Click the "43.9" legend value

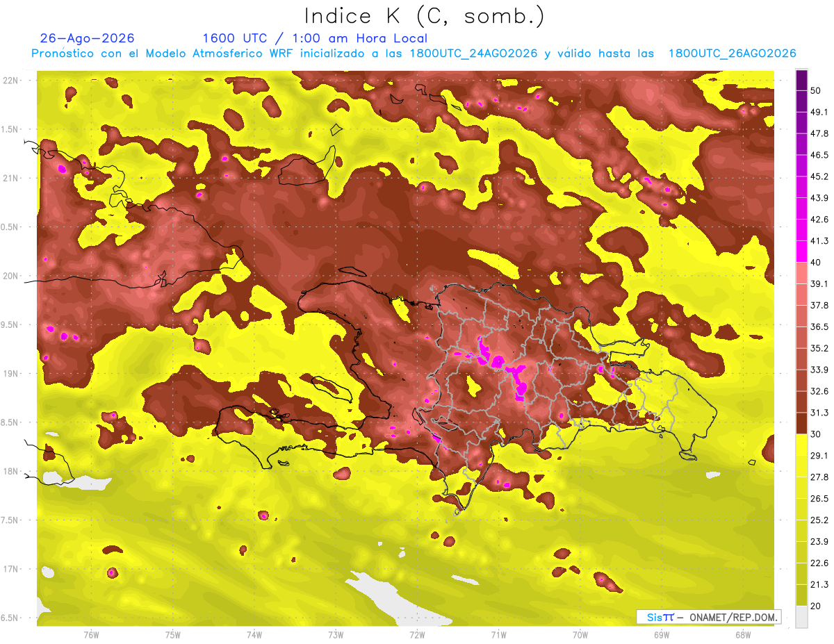pos(819,198)
